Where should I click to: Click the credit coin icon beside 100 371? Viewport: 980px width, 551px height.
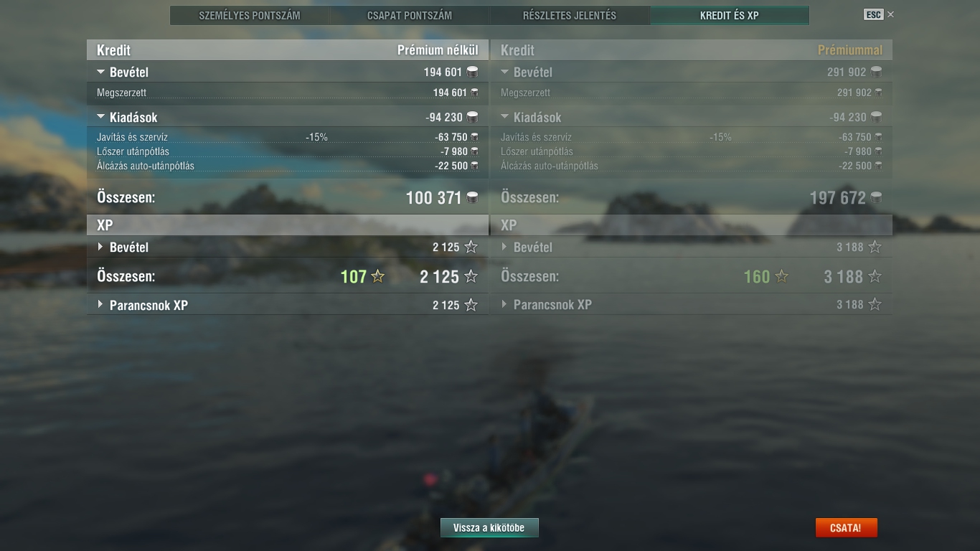click(472, 197)
